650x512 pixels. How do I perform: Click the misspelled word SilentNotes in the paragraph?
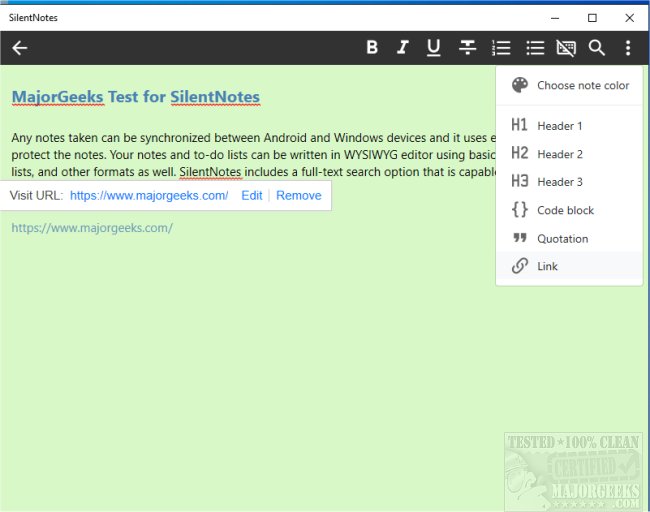pyautogui.click(x=210, y=172)
